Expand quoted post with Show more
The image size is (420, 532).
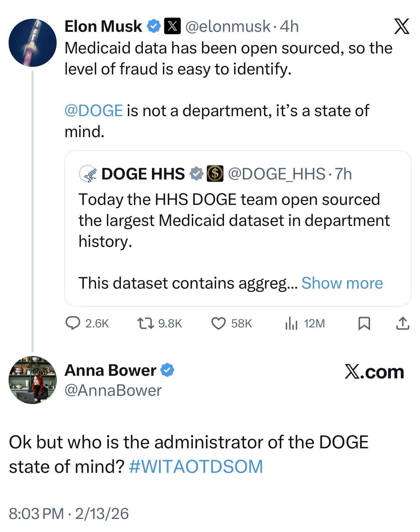pyautogui.click(x=342, y=283)
